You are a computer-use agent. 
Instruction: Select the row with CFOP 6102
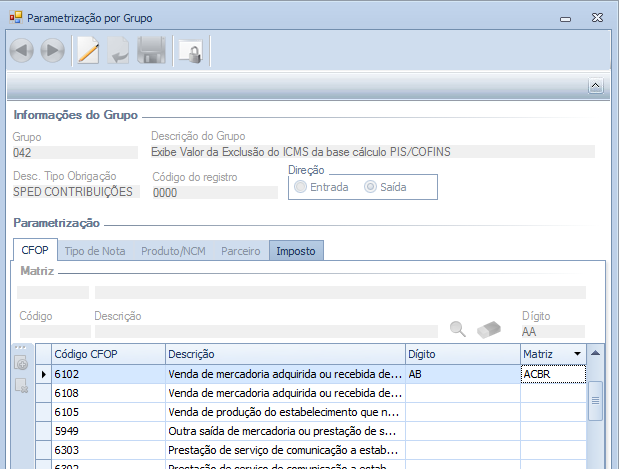coord(311,374)
